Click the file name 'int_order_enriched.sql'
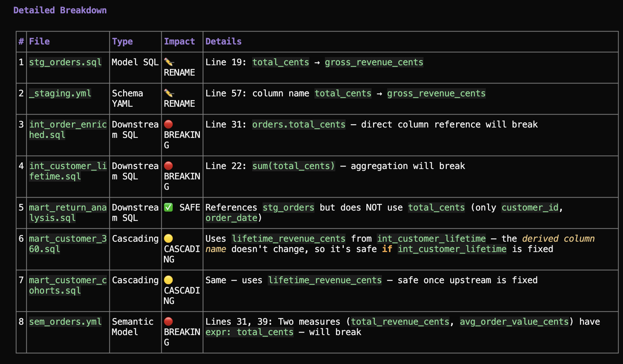 click(x=68, y=130)
